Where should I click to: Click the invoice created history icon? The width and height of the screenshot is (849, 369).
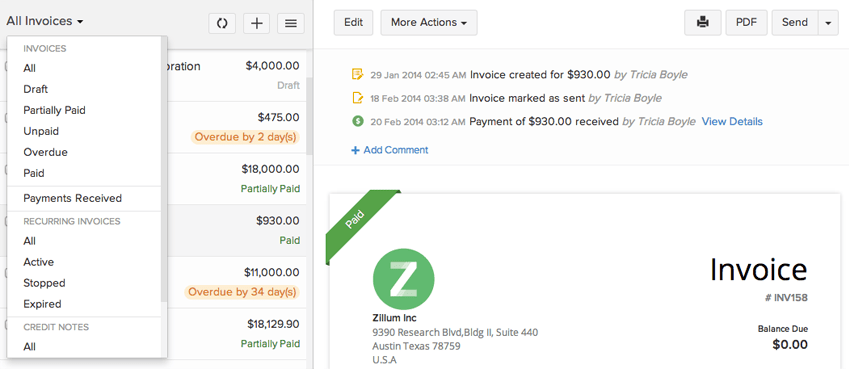point(357,74)
